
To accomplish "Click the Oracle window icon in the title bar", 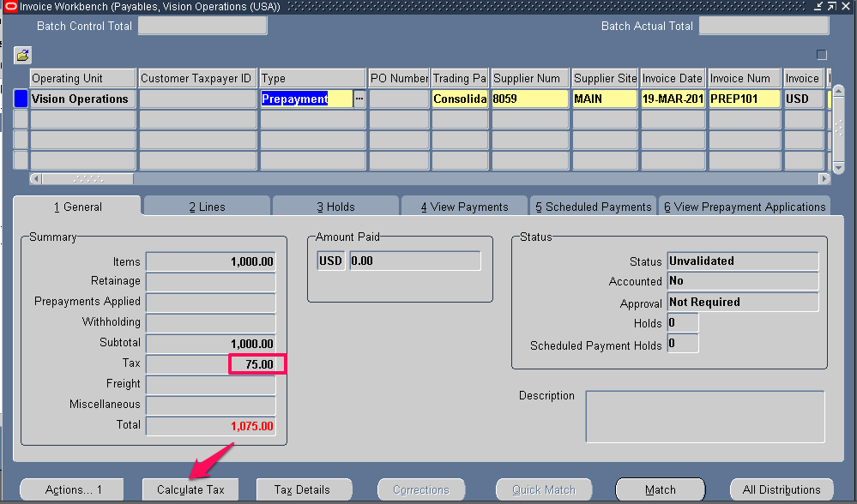I will point(10,7).
